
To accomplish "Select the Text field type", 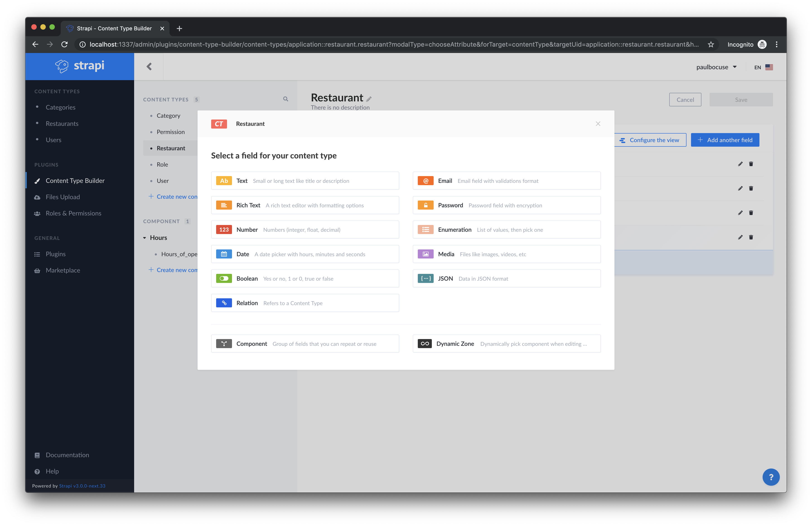I will coord(305,180).
